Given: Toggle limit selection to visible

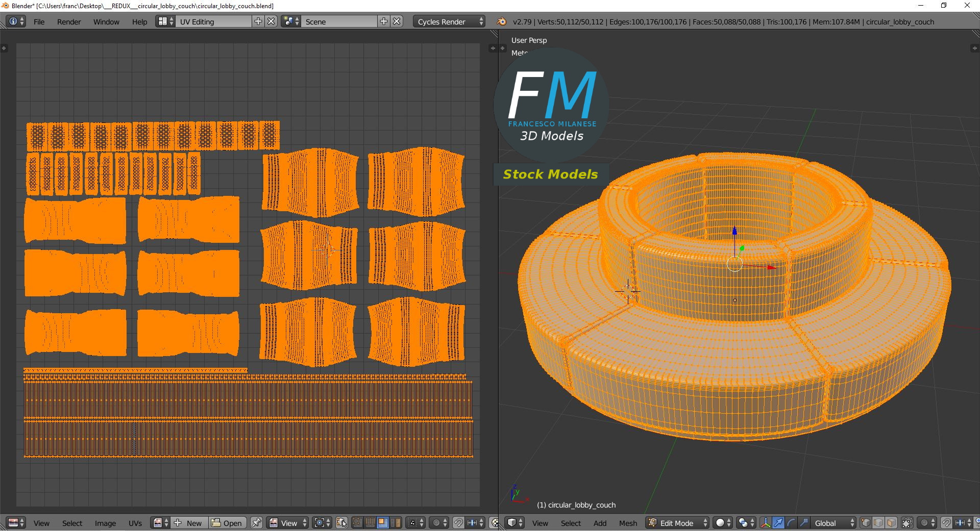Looking at the screenshot, I should tap(907, 523).
